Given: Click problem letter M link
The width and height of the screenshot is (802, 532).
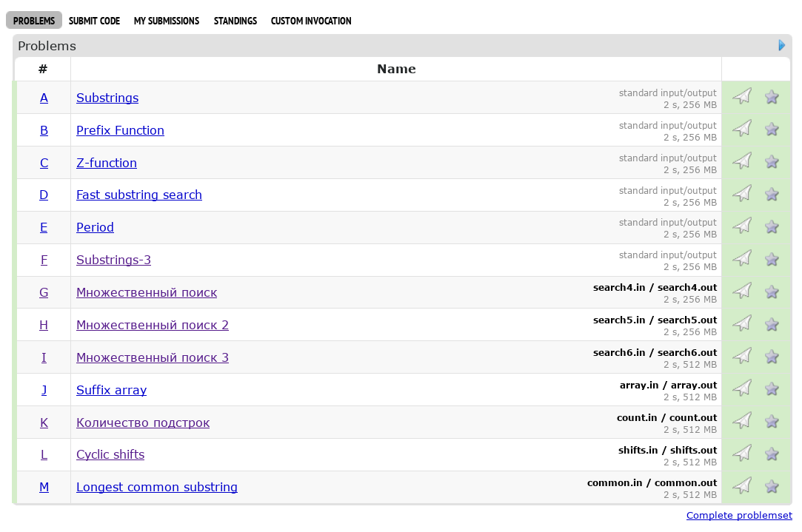Looking at the screenshot, I should [44, 487].
